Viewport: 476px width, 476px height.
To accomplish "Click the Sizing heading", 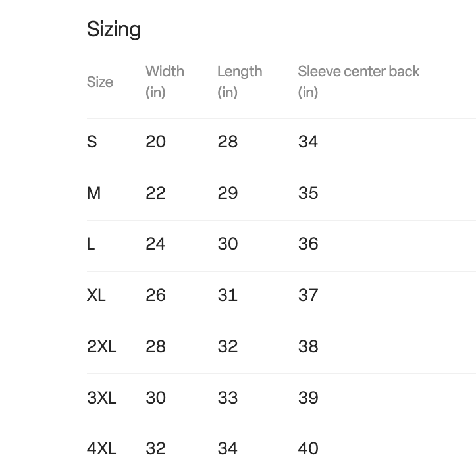I will click(114, 30).
